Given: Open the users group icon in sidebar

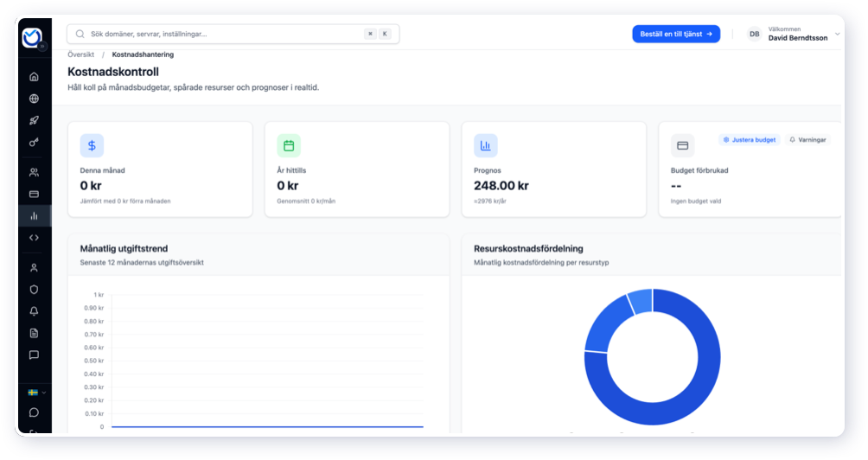Looking at the screenshot, I should pyautogui.click(x=34, y=172).
